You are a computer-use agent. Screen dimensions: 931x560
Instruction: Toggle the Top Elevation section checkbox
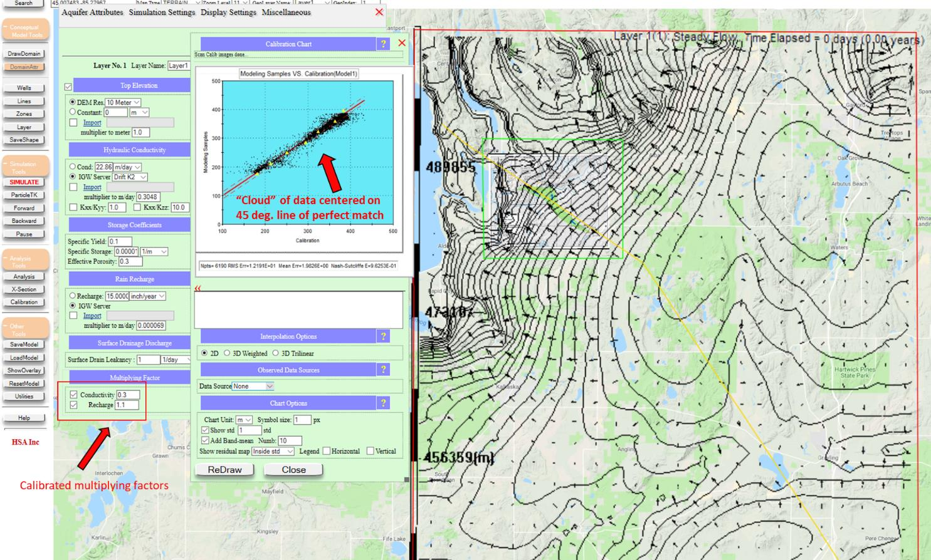pyautogui.click(x=68, y=86)
